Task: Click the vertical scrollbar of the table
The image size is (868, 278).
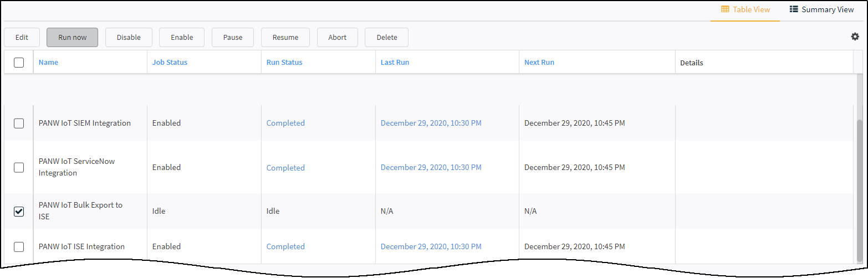Action: (x=860, y=188)
